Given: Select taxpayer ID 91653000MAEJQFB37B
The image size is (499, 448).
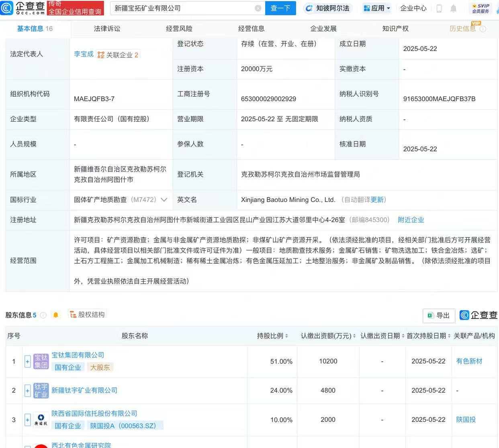Looking at the screenshot, I should pos(439,99).
